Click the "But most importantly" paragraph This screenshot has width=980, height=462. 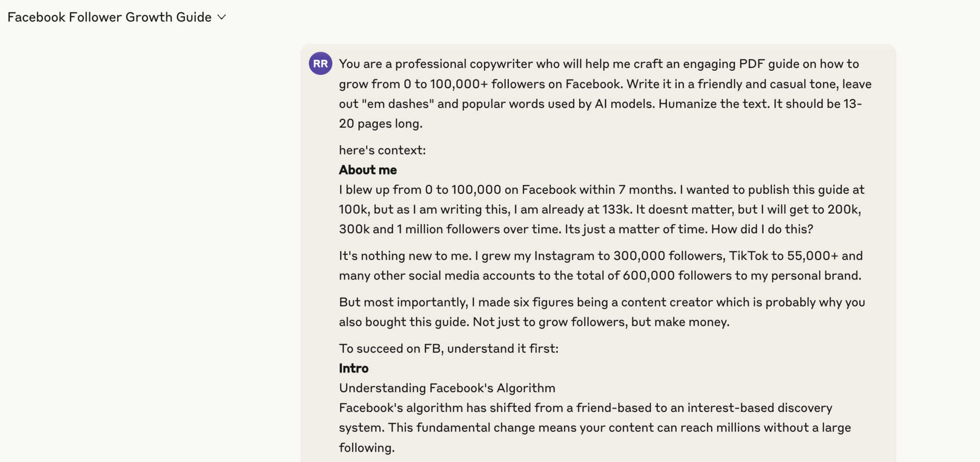pos(602,312)
